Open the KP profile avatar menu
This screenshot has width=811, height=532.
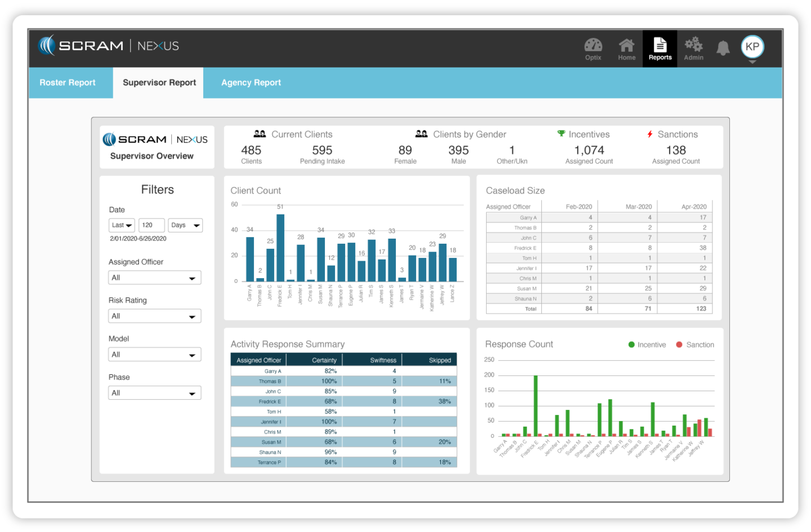[752, 47]
